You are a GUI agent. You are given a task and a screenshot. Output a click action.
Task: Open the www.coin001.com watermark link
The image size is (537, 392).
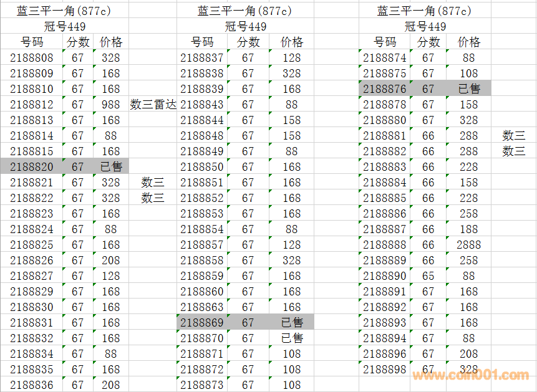point(470,375)
